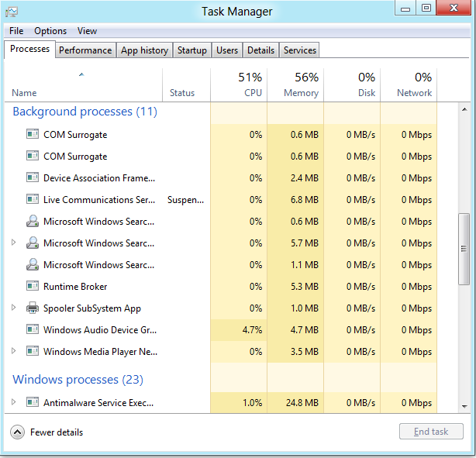Open the View menu
The image size is (476, 458).
(87, 31)
